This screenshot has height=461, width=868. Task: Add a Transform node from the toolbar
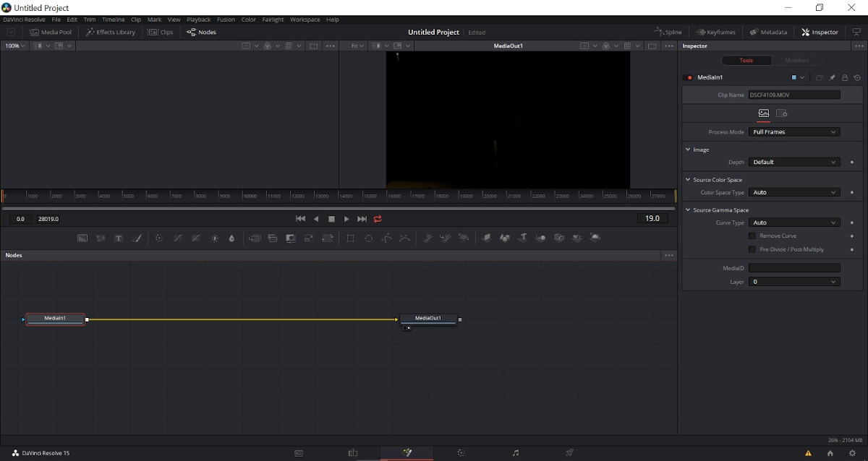pos(328,238)
